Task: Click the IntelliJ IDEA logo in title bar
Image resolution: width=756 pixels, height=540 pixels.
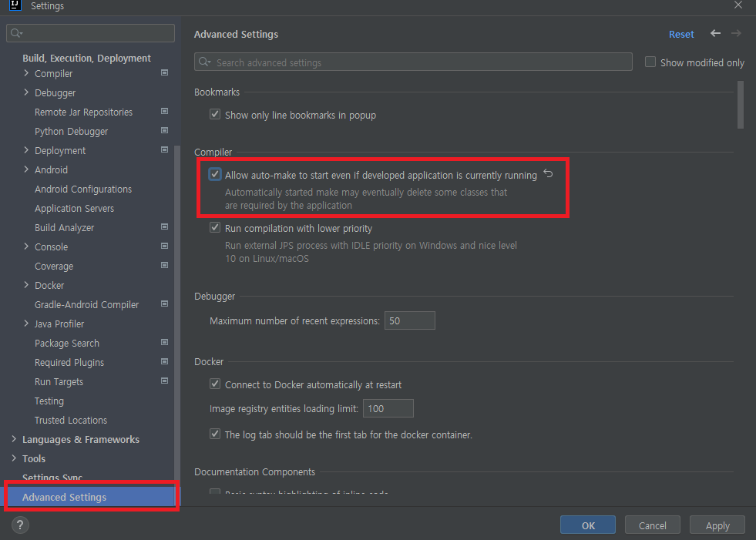Action: coord(15,5)
